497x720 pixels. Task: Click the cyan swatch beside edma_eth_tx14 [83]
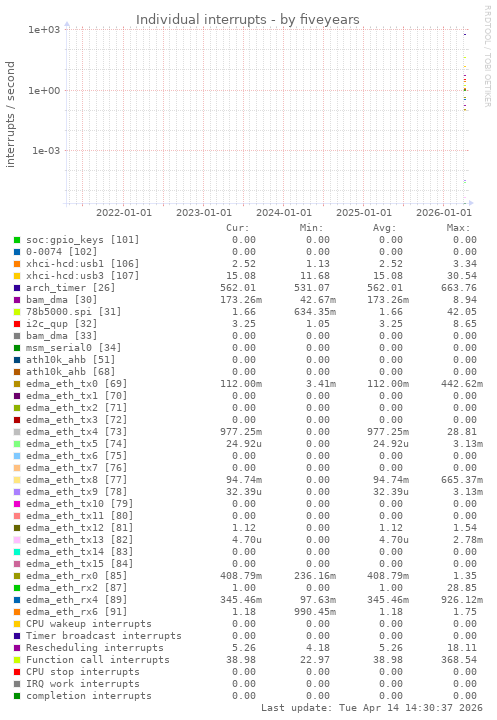coord(17,552)
